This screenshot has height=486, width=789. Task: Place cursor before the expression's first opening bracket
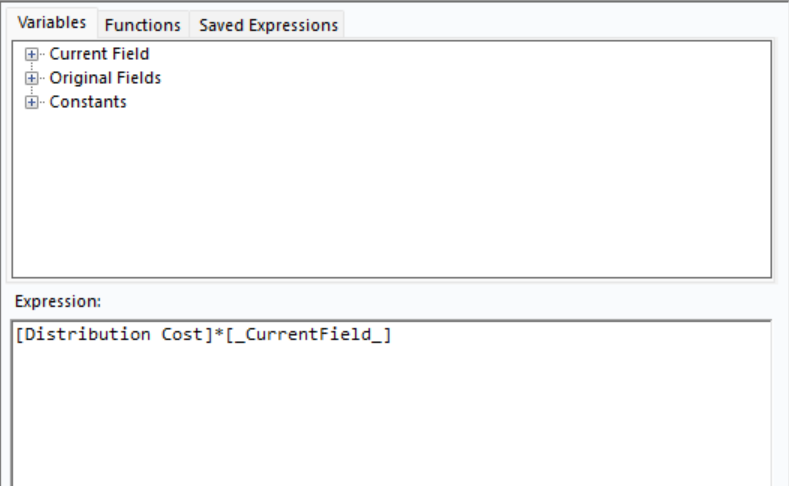[16, 334]
